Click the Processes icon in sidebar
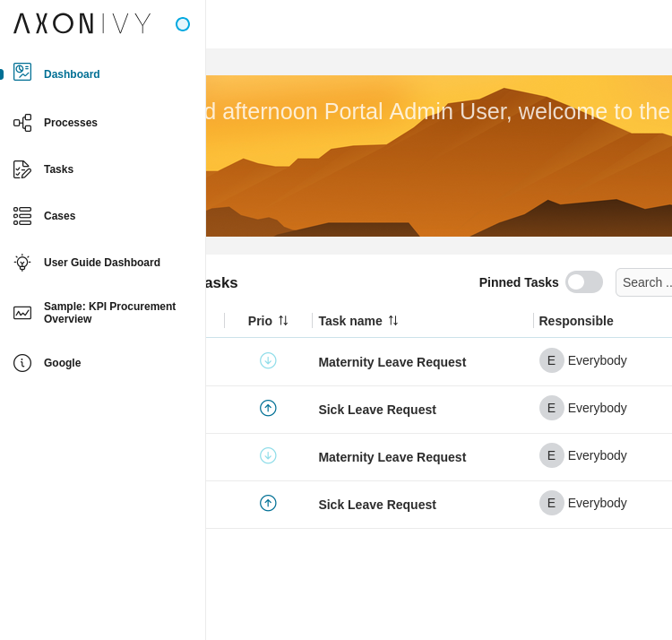Screen dimensions: 672x640 tap(22, 123)
